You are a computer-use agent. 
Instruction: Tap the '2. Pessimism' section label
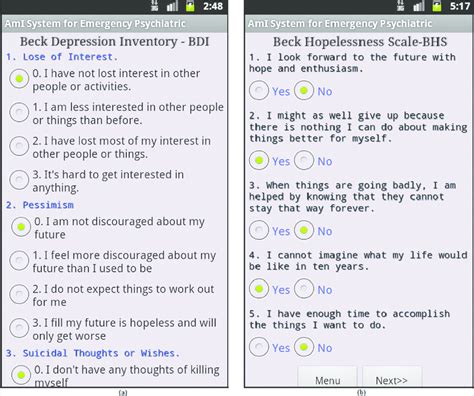[x=40, y=205]
